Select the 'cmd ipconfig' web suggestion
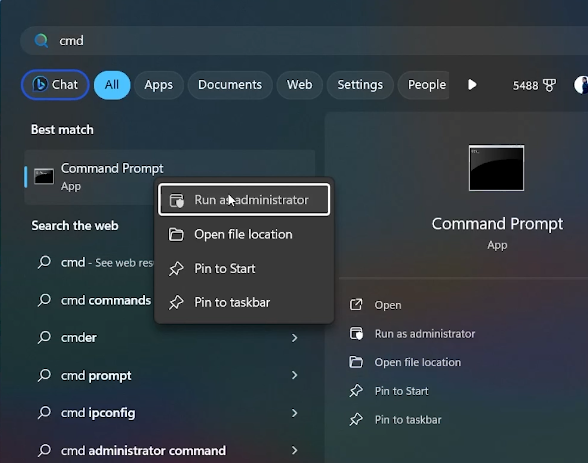 click(x=169, y=413)
